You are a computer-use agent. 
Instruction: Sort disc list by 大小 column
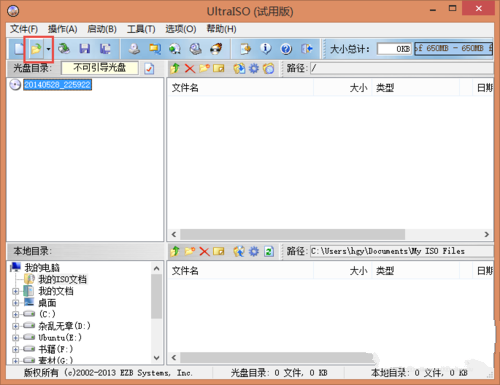tap(343, 88)
